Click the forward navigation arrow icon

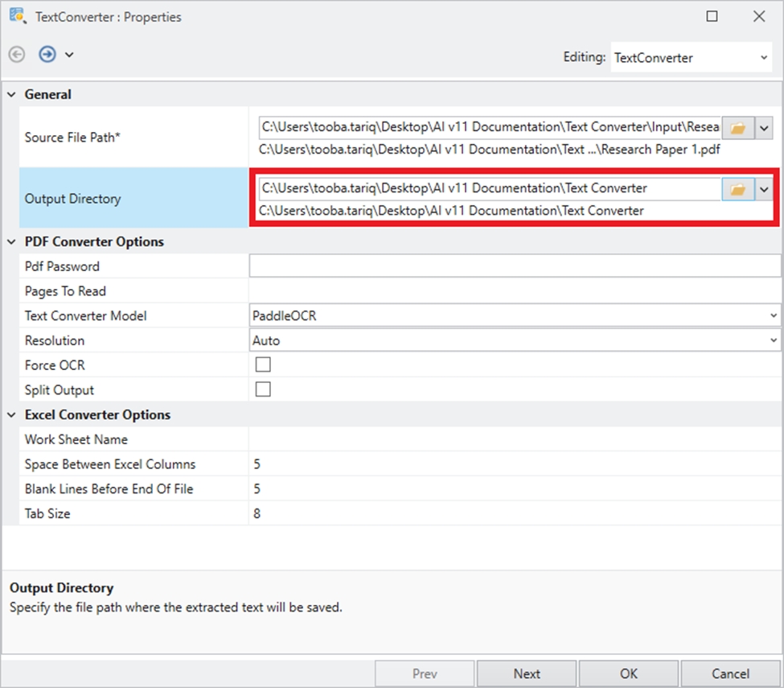[47, 55]
